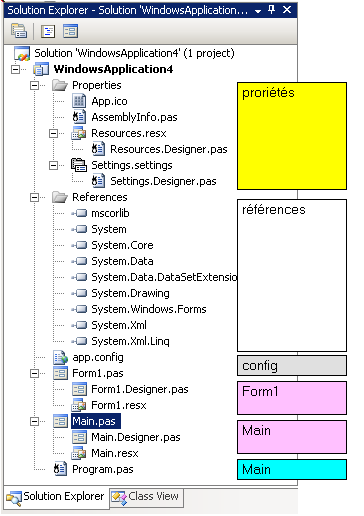The width and height of the screenshot is (364, 516).
Task: Collapse the Form1.pas node
Action: coord(34,373)
